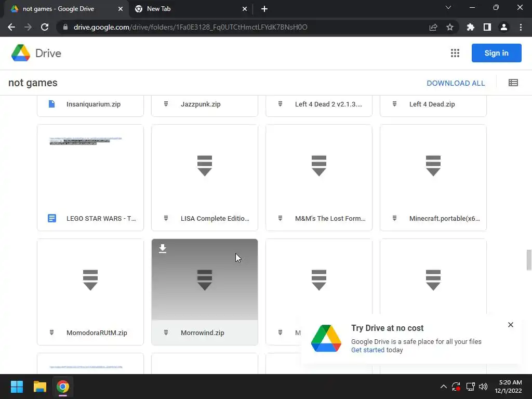This screenshot has height=399, width=532.
Task: Click the Google Drive logo
Action: pyautogui.click(x=21, y=53)
